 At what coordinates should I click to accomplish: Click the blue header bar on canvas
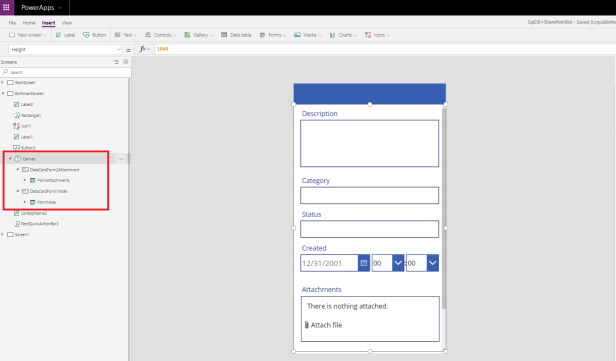(370, 93)
